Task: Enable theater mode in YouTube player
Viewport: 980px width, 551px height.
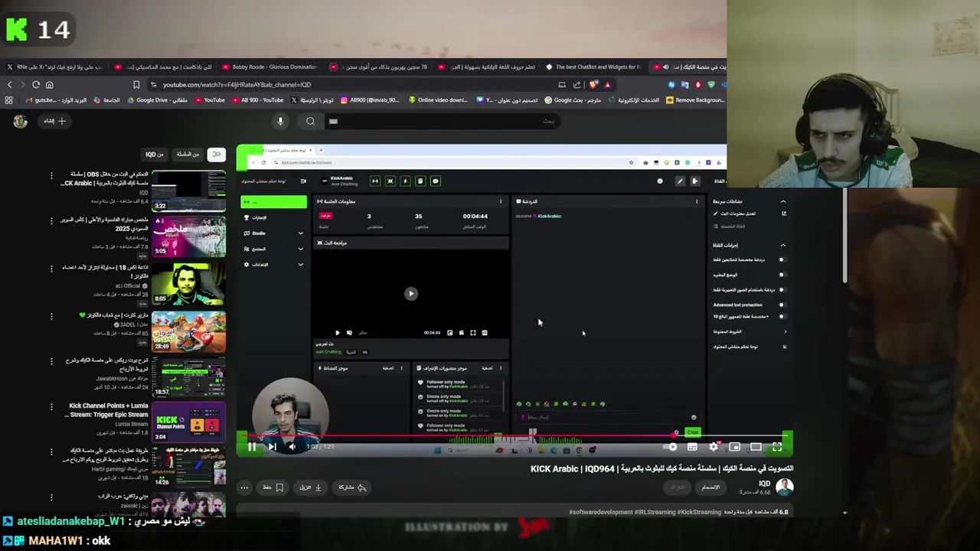Action: [x=756, y=447]
